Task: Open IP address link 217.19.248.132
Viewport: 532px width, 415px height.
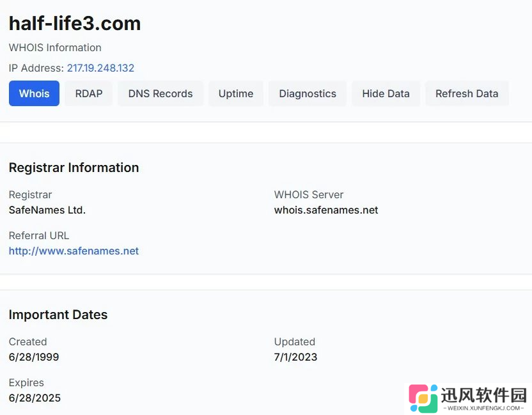Action: pos(100,68)
